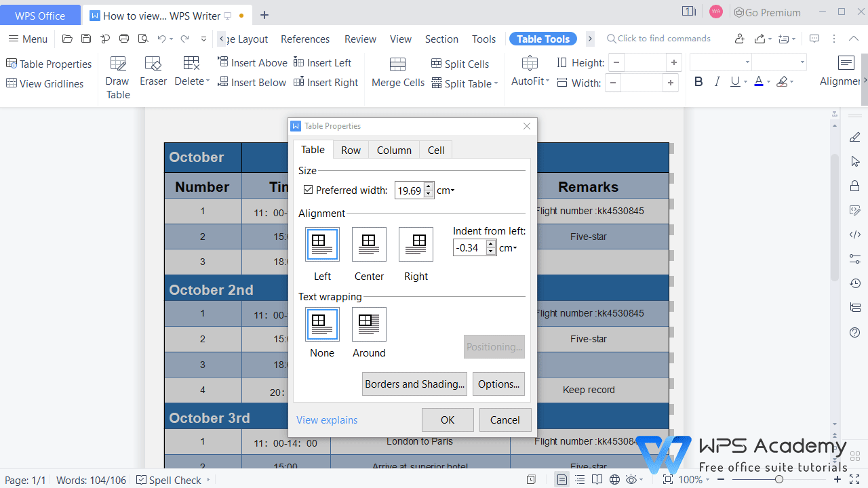The width and height of the screenshot is (868, 488).
Task: Select the table Eraser tool
Action: (153, 71)
